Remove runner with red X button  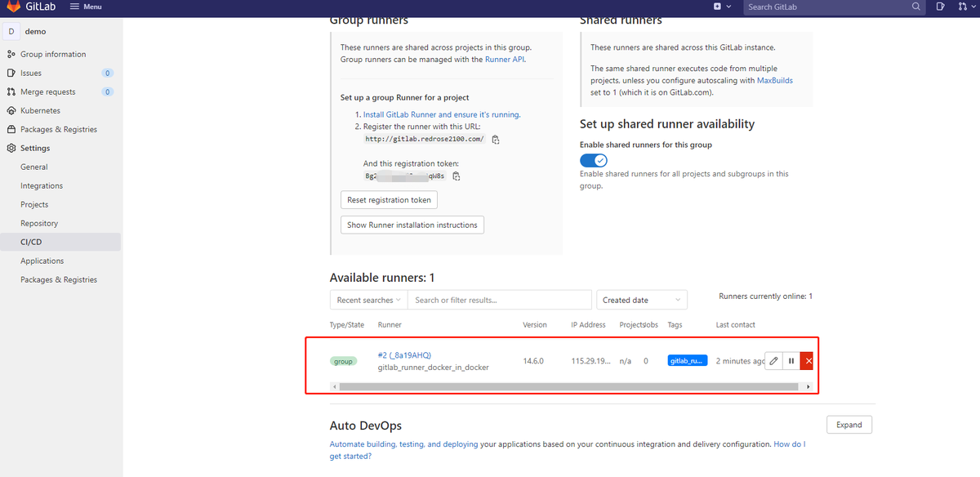pyautogui.click(x=808, y=361)
